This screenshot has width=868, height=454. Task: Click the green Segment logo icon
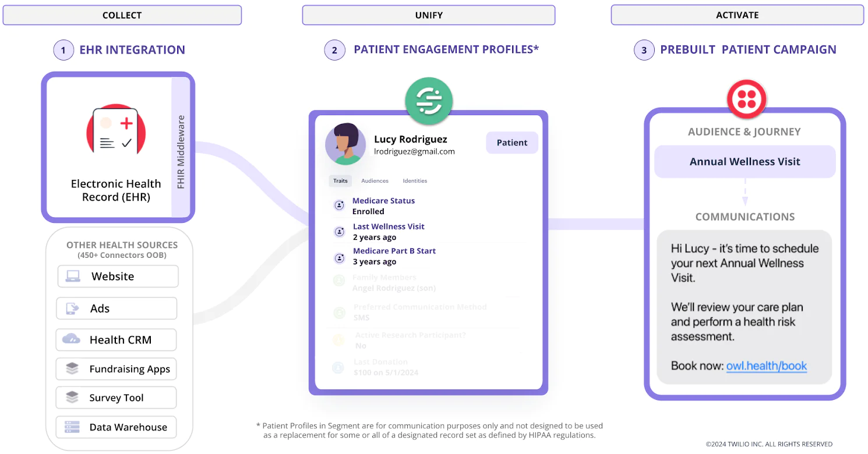[x=429, y=101]
